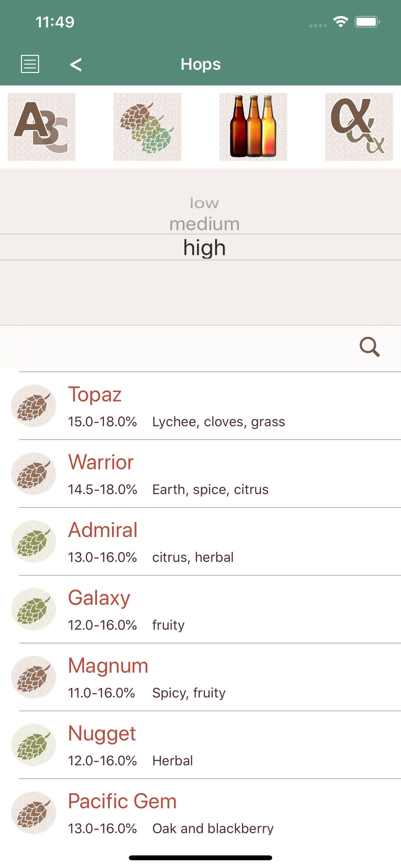
Task: Filter by hop type cones icon
Action: (147, 127)
